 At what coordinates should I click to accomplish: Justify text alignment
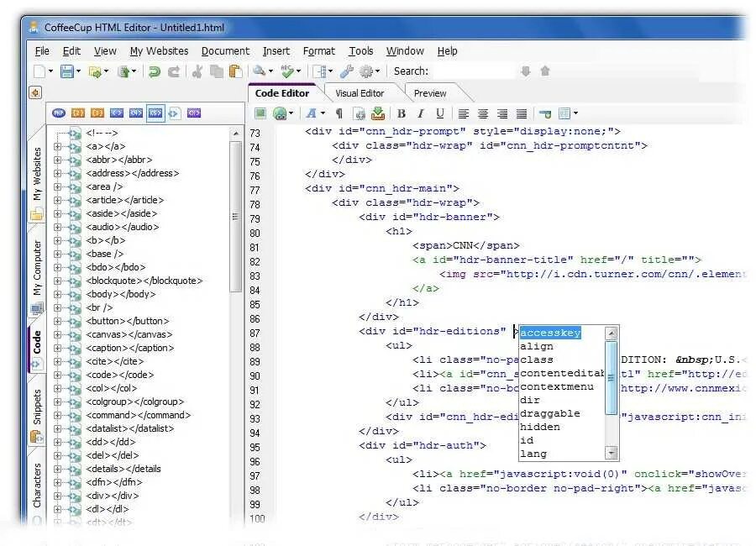pyautogui.click(x=521, y=114)
